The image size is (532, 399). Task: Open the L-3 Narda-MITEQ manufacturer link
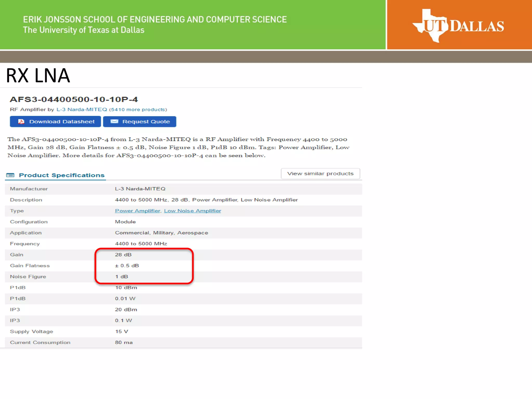(82, 110)
